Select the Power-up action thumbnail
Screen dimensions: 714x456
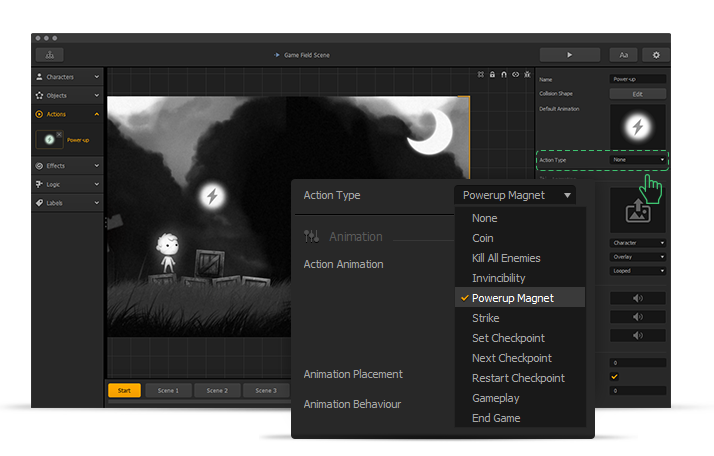[x=49, y=139]
